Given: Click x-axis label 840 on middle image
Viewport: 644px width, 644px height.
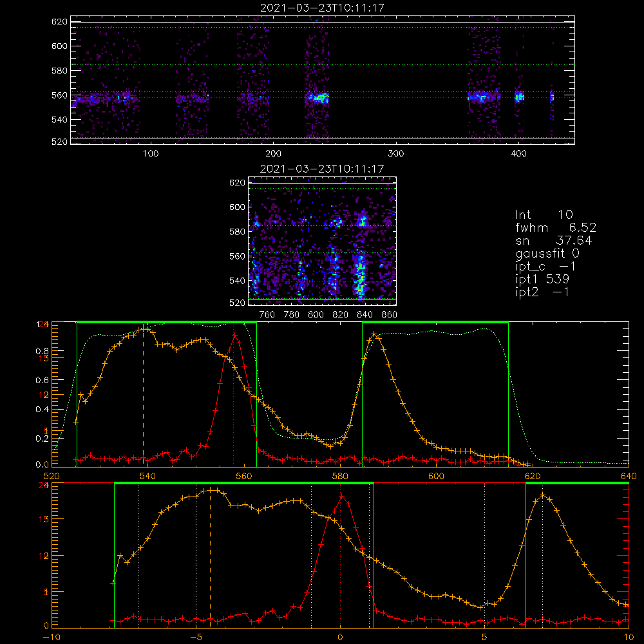Looking at the screenshot, I should [x=365, y=315].
